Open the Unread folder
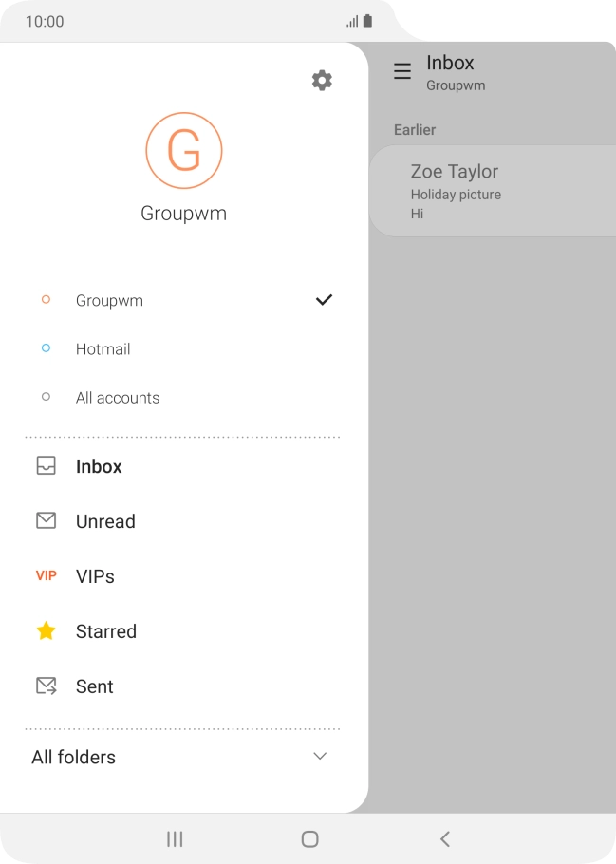616x864 pixels. tap(105, 521)
